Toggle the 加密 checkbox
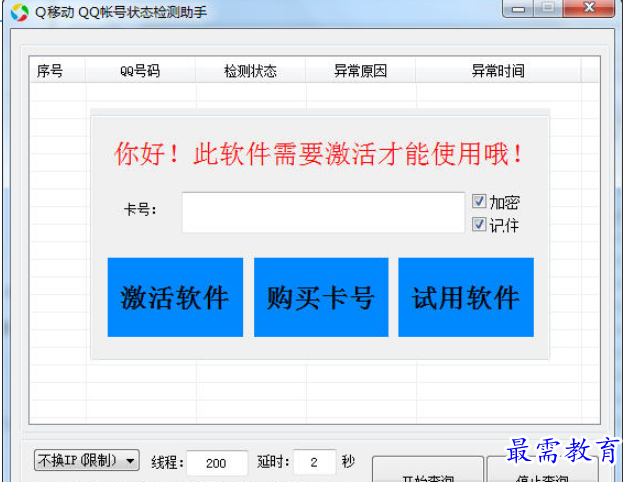This screenshot has height=482, width=628. [479, 201]
